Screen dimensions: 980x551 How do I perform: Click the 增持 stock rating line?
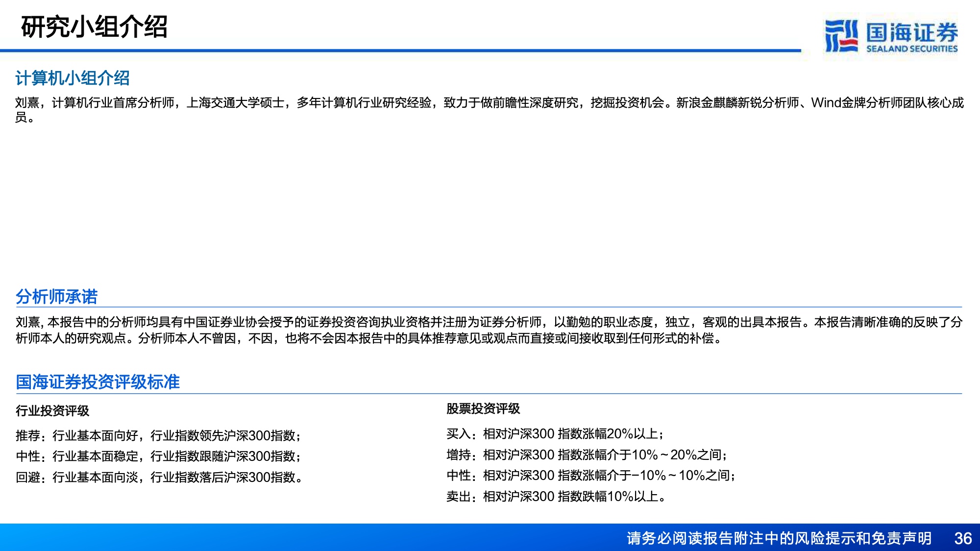[x=587, y=455]
